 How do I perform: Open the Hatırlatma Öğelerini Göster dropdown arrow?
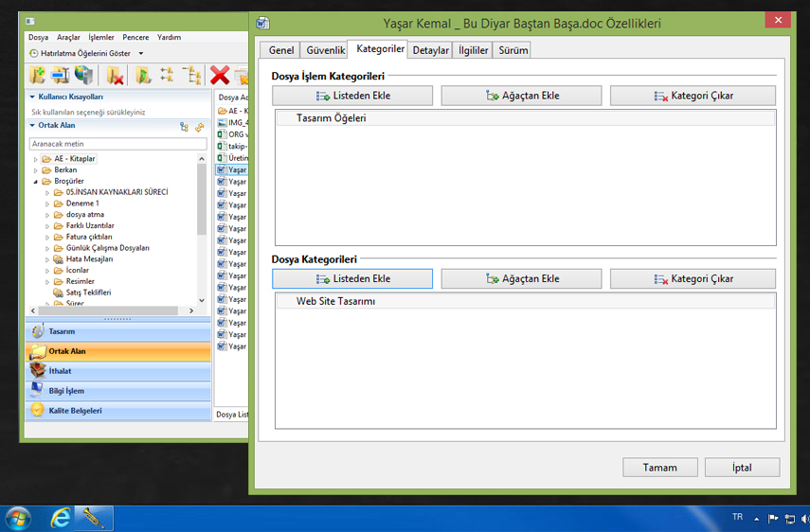point(141,54)
